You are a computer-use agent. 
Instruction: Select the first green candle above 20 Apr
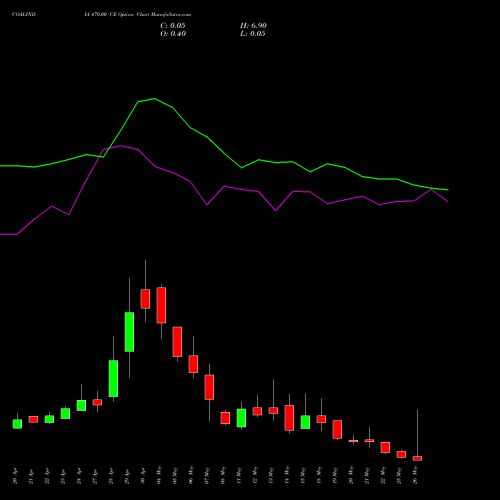pyautogui.click(x=17, y=424)
